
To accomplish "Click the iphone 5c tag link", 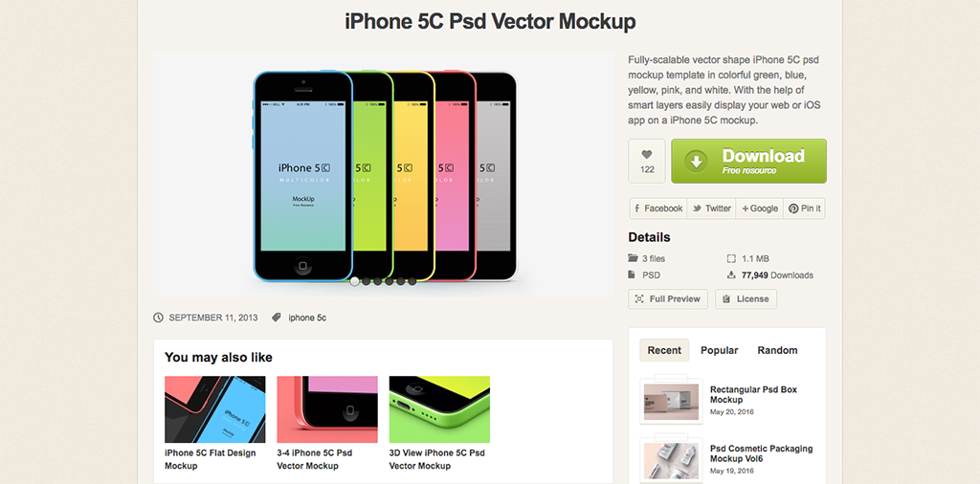I will (x=307, y=318).
